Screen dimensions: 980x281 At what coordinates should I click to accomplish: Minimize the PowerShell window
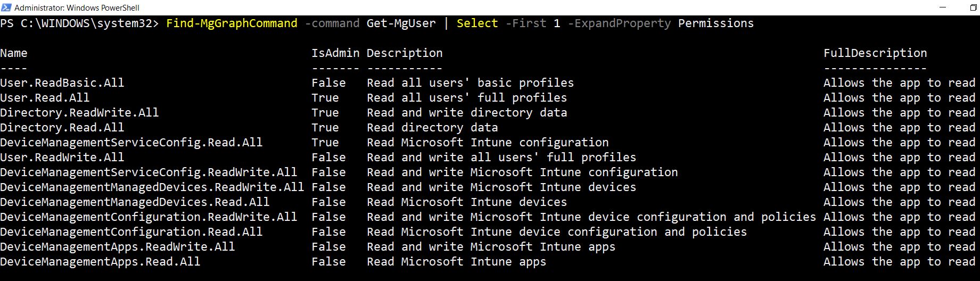943,7
